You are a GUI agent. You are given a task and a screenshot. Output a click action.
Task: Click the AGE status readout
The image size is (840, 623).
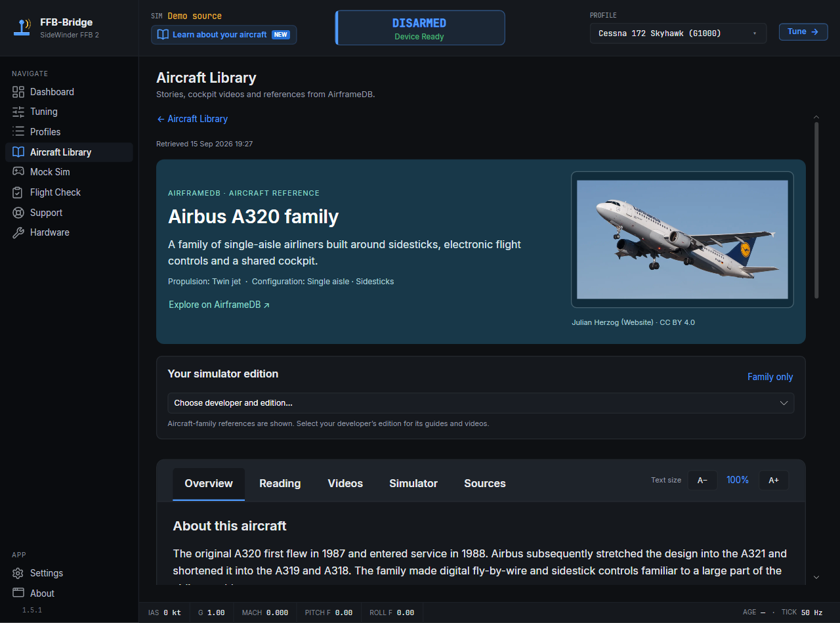click(755, 612)
